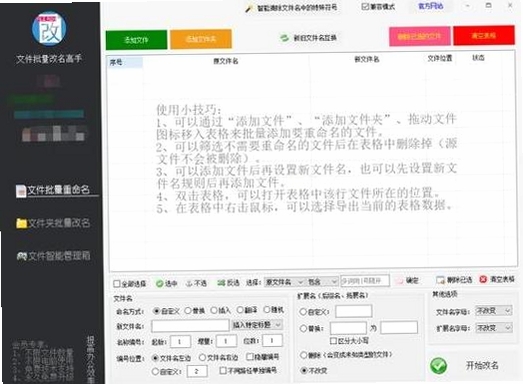This screenshot has height=384, width=523.
Task: Click the custom position field showing 2
Action: click(197, 371)
